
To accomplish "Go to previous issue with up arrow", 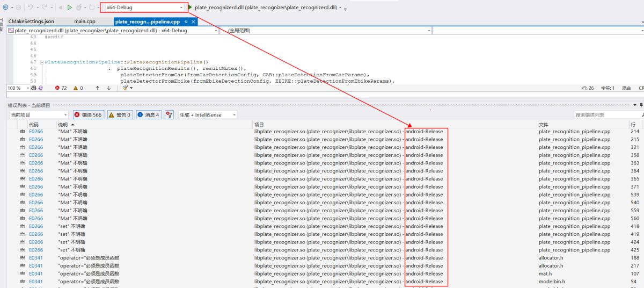I will click(x=97, y=88).
